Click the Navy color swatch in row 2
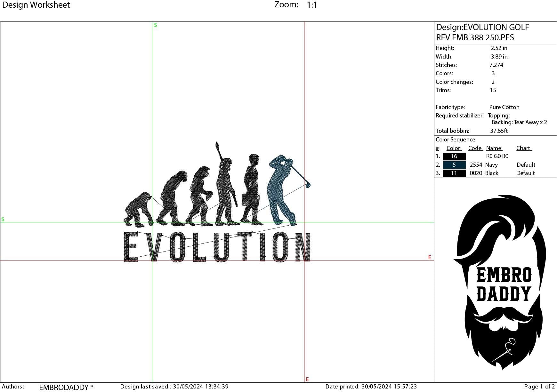This screenshot has width=557, height=392. pyautogui.click(x=454, y=164)
